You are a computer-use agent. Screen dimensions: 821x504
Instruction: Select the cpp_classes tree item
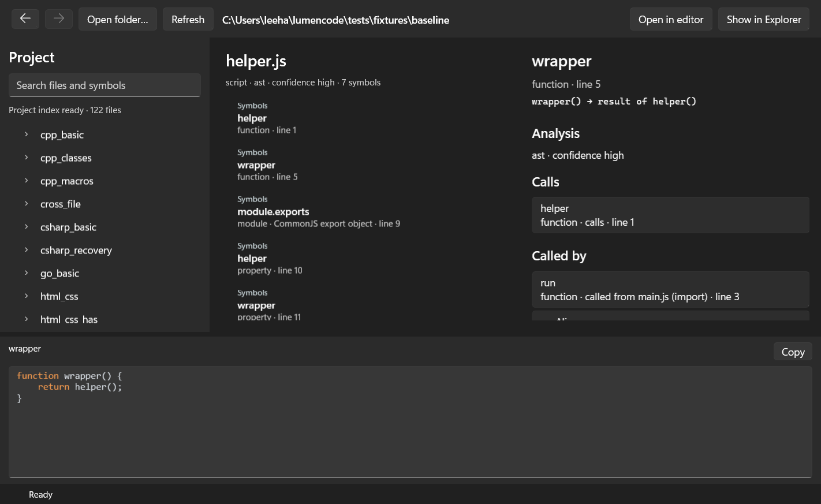click(105, 158)
